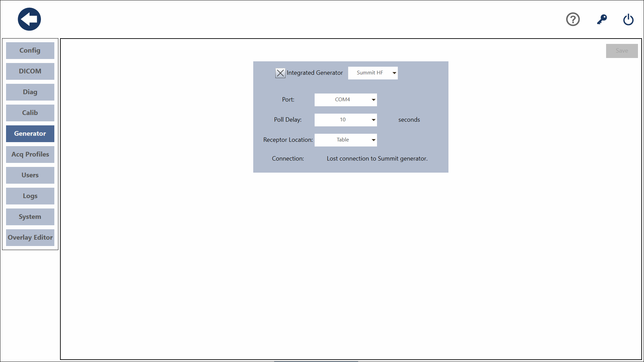Open the Poll Delay dropdown
Image resolution: width=644 pixels, height=362 pixels.
coord(346,120)
